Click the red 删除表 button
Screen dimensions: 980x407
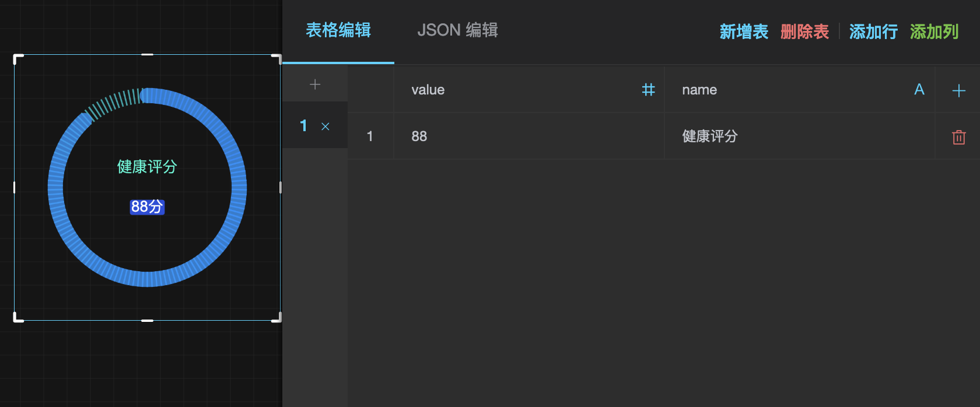click(x=804, y=31)
